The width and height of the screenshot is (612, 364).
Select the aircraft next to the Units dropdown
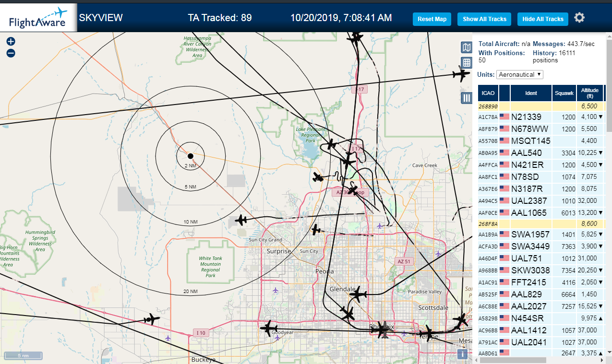coord(461,75)
